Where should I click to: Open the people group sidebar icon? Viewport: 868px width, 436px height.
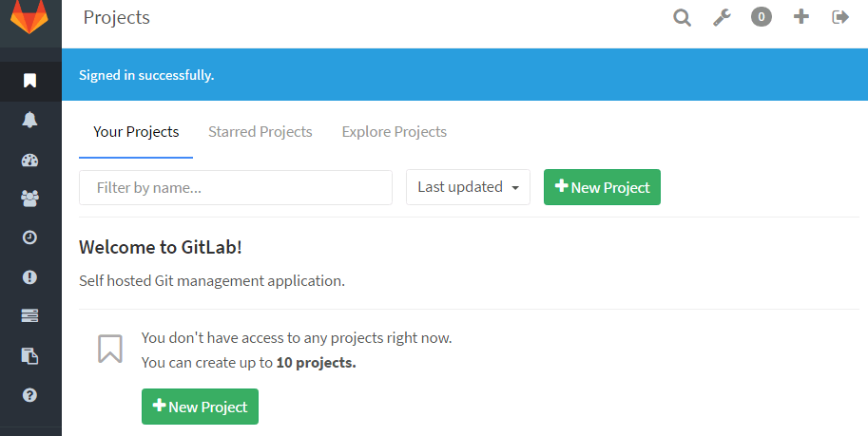coord(29,199)
